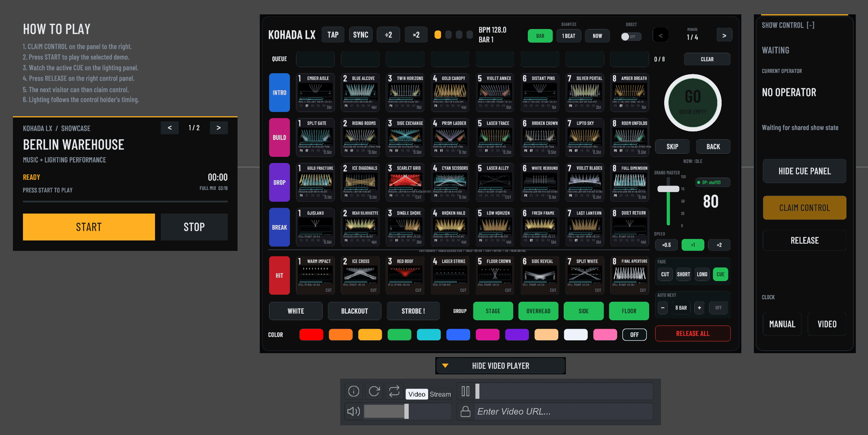Screen dimensions: 868x435
Task: Start the Berlin Warehouse demo
Action: [x=89, y=227]
